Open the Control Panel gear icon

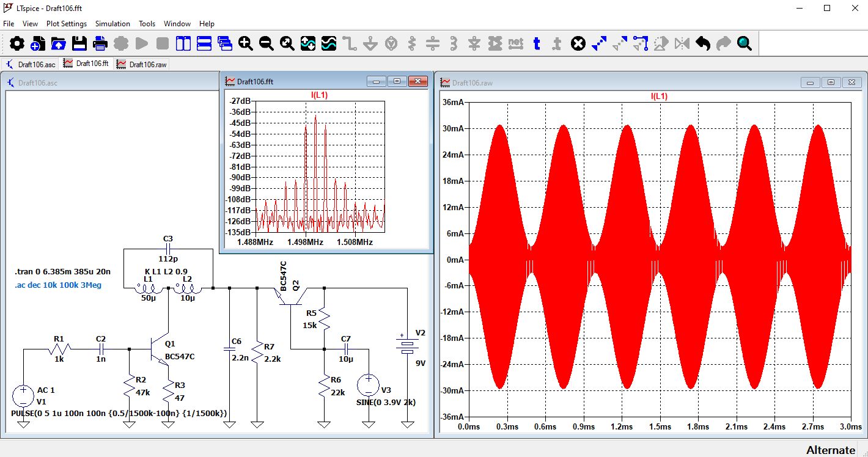tap(17, 43)
